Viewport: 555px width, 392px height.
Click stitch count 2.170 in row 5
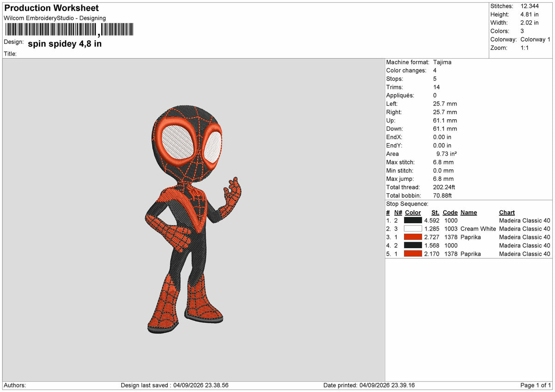[x=432, y=254]
